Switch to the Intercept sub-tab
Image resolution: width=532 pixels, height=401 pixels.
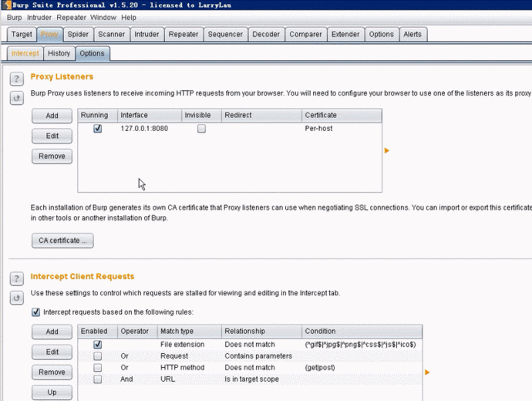tap(25, 54)
